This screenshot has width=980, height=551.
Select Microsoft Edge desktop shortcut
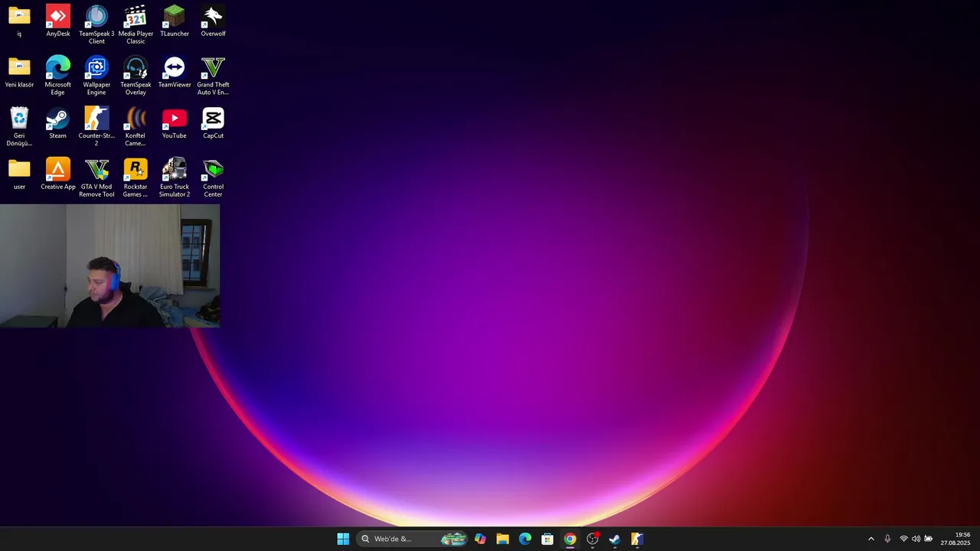pyautogui.click(x=58, y=76)
